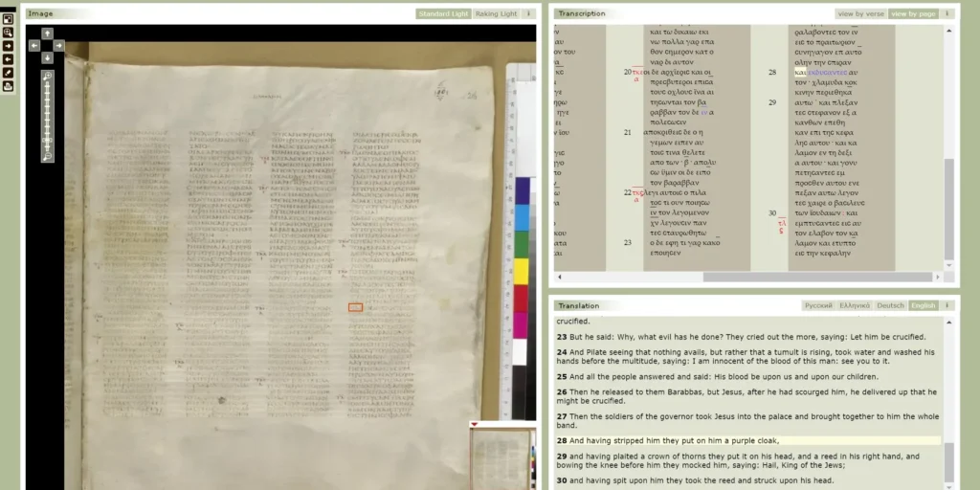
Task: Pan the manuscript image right
Action: (58, 46)
